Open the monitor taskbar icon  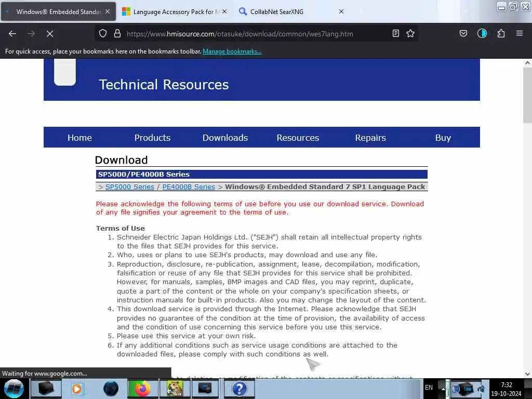tap(205, 389)
